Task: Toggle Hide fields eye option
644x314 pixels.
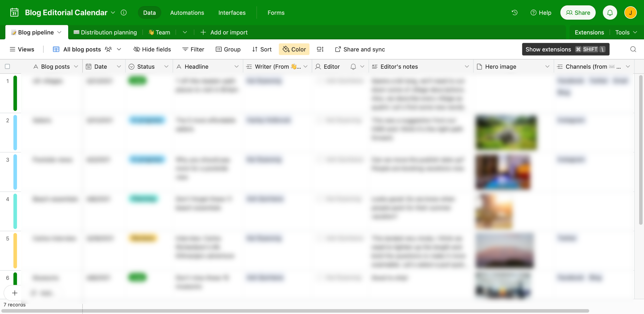Action: (152, 49)
